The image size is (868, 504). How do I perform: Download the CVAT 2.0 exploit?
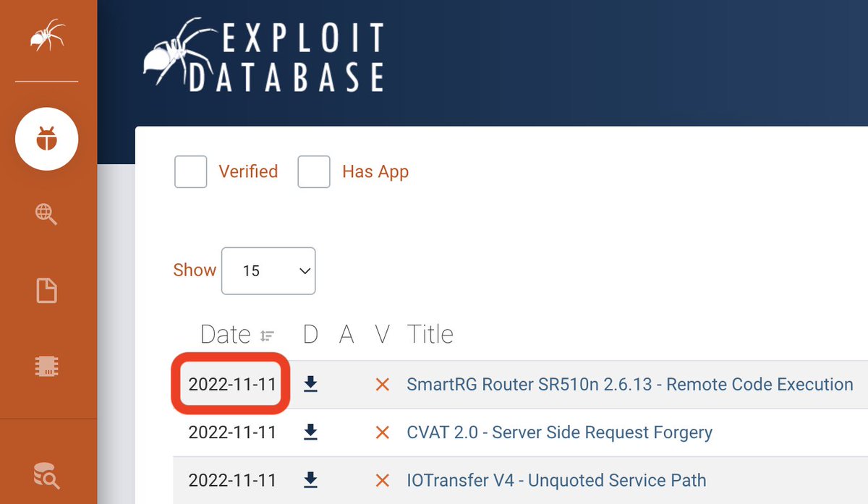click(310, 432)
